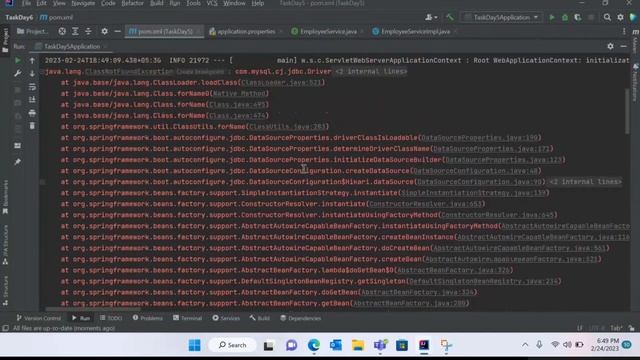Viewport: 640px width, 360px height.
Task: Click taskbar Search box
Action: [x=232, y=345]
